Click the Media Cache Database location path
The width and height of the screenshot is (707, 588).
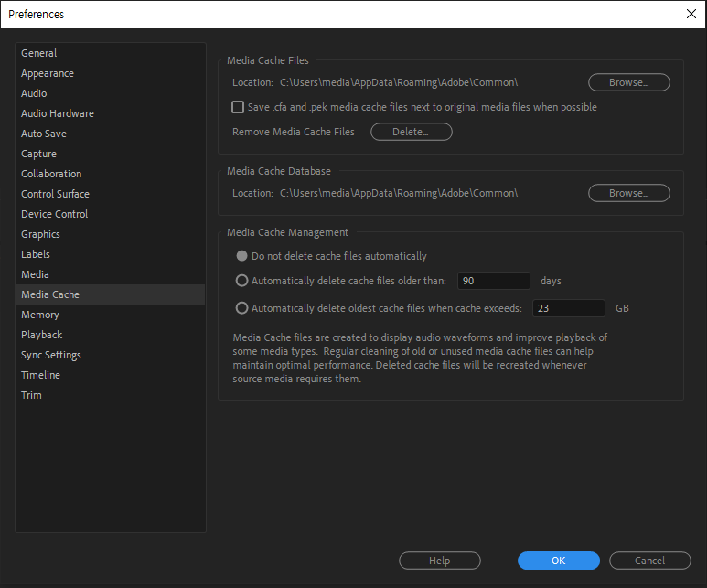[x=399, y=193]
